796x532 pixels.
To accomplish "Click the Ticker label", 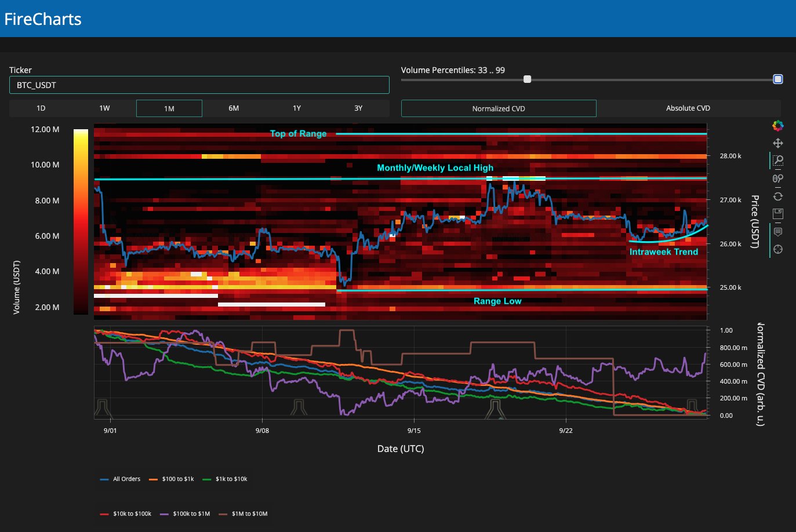I will [x=20, y=70].
